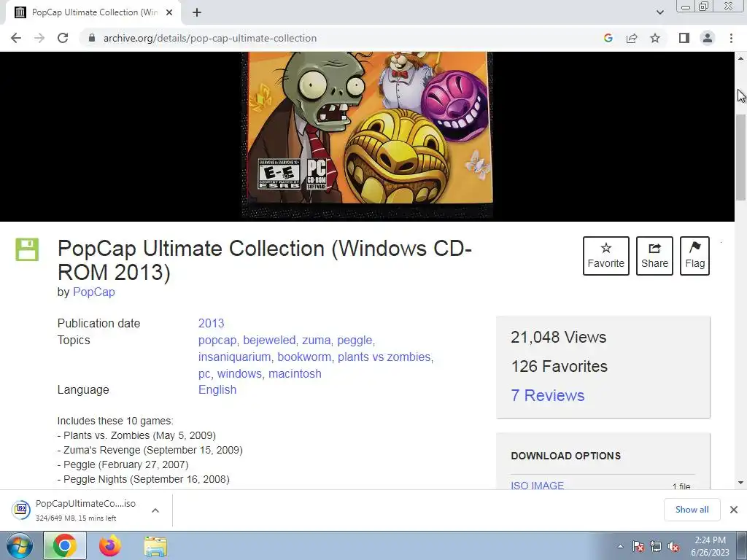Bookmark this page with the star icon
The width and height of the screenshot is (747, 560).
pyautogui.click(x=655, y=38)
